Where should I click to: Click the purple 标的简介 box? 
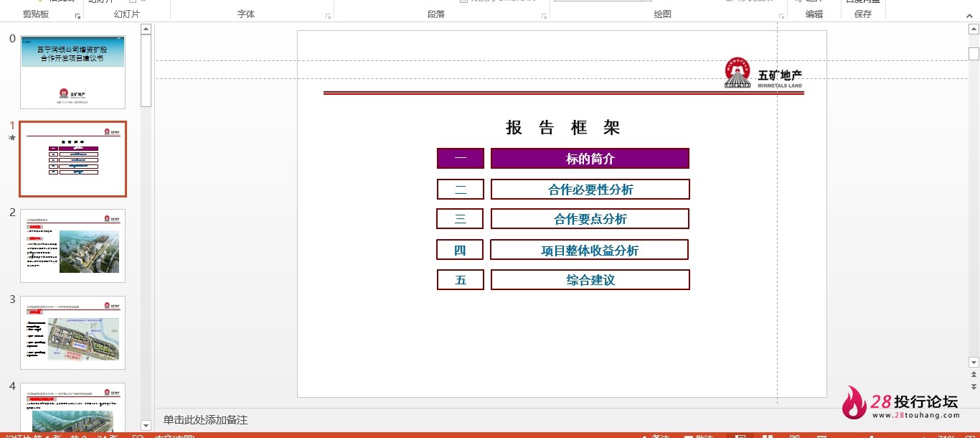point(590,159)
